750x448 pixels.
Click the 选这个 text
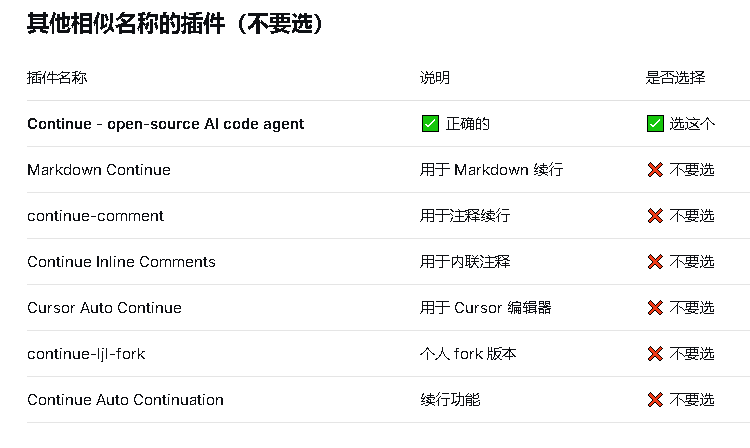692,124
